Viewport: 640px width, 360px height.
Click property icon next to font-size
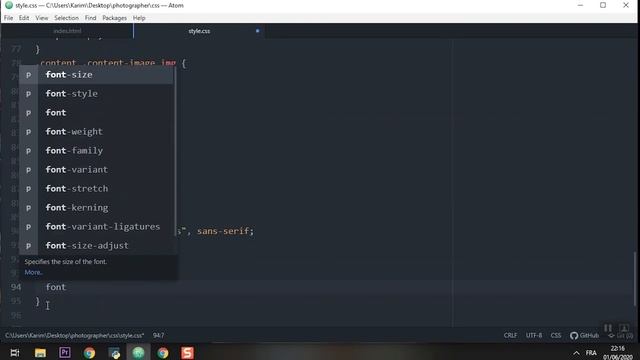29,75
